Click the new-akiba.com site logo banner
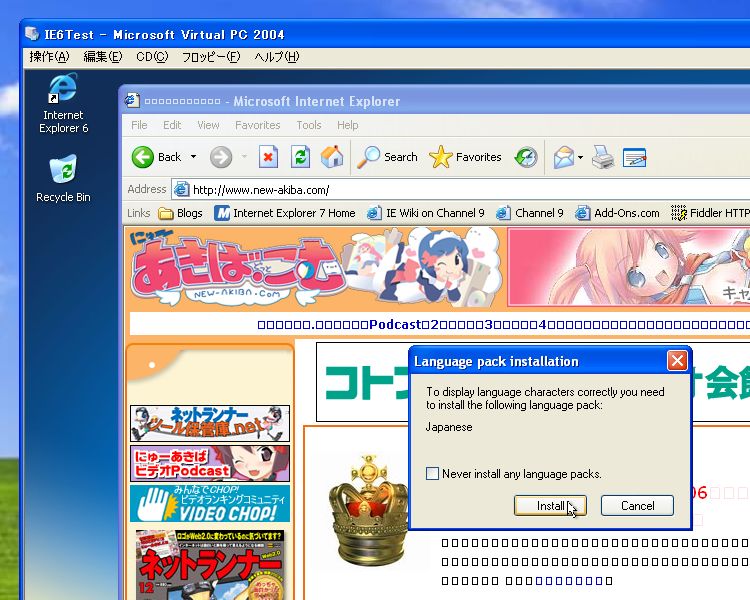The width and height of the screenshot is (750, 600). (316, 267)
